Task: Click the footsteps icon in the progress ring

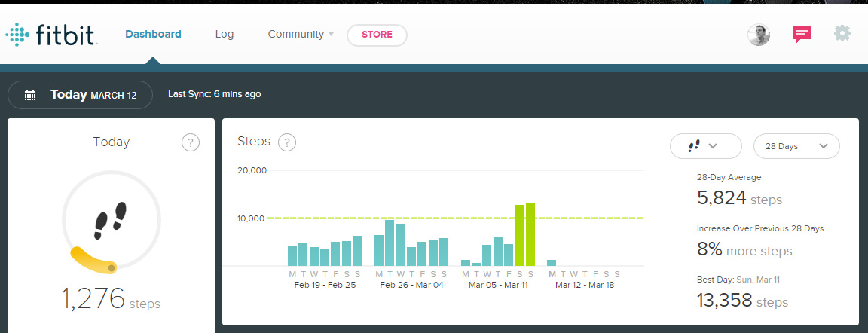Action: pyautogui.click(x=111, y=220)
